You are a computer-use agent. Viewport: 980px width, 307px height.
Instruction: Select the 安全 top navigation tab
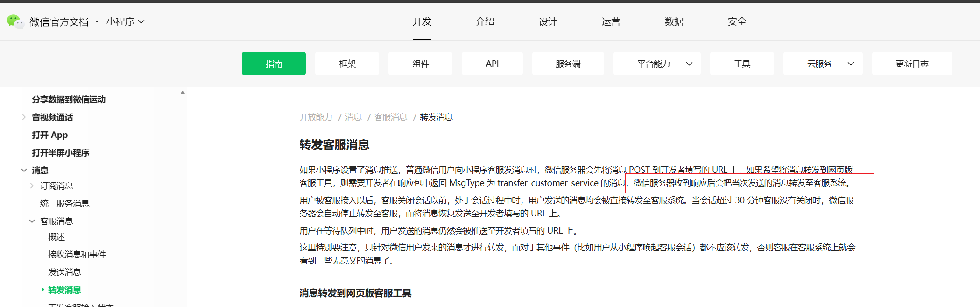coord(737,21)
